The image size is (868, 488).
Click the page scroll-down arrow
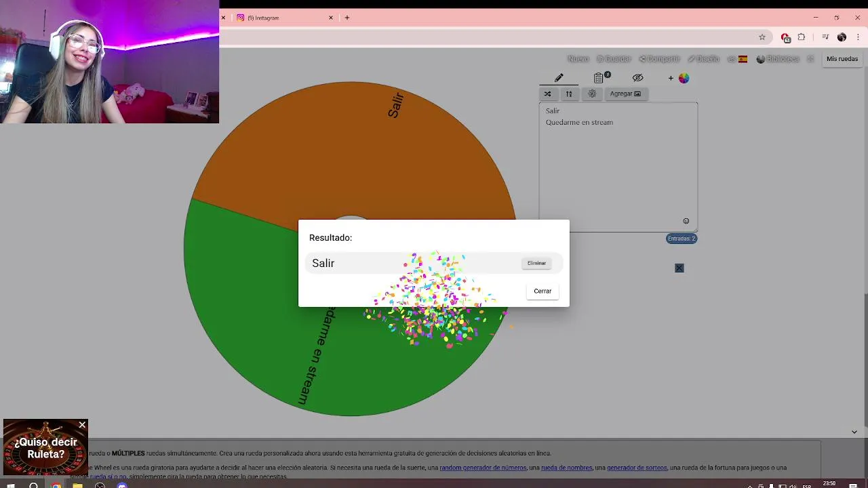[854, 432]
